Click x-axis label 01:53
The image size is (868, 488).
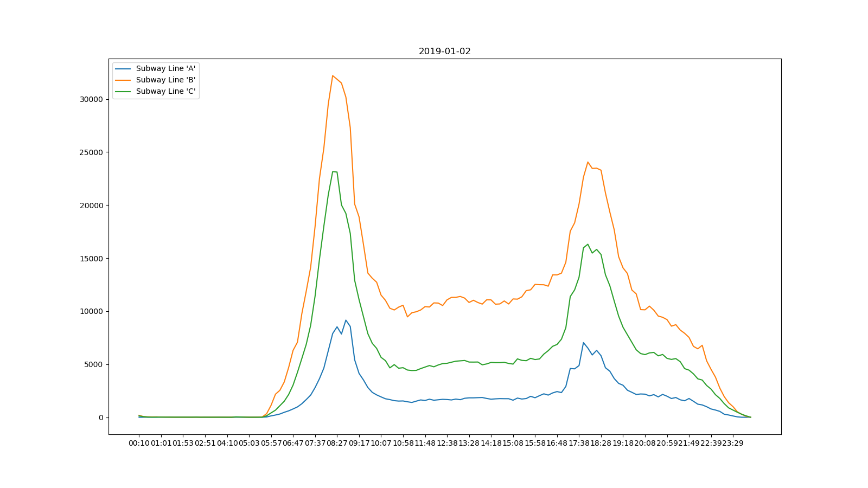coord(183,443)
